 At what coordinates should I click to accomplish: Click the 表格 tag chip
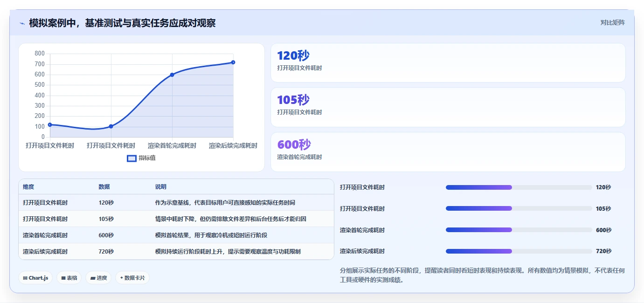pyautogui.click(x=69, y=278)
